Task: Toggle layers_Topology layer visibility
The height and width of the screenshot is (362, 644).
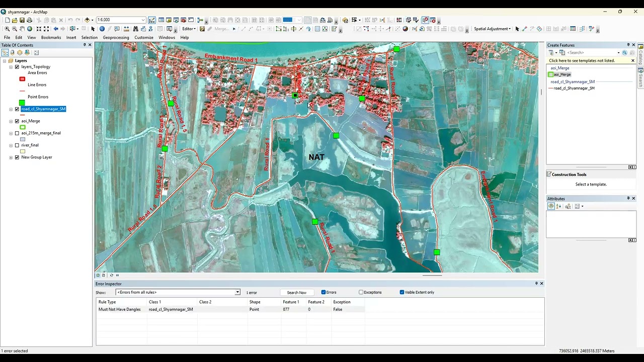Action: [x=17, y=67]
